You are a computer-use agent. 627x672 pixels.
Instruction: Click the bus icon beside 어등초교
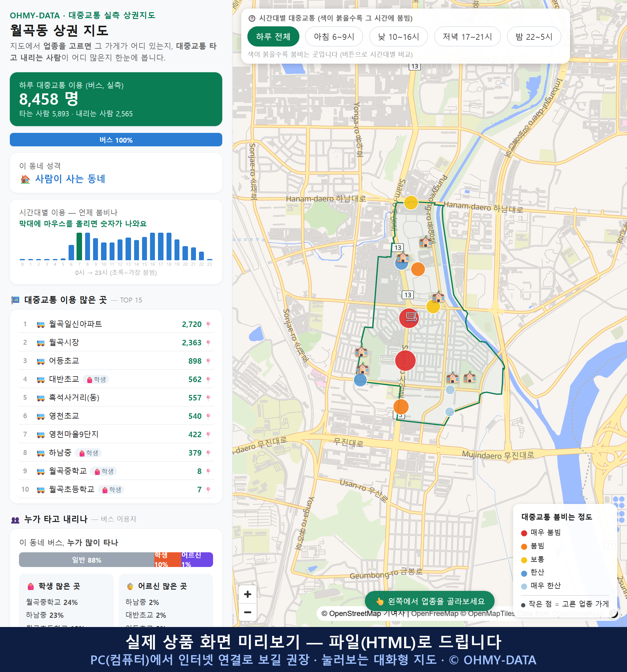tap(40, 361)
